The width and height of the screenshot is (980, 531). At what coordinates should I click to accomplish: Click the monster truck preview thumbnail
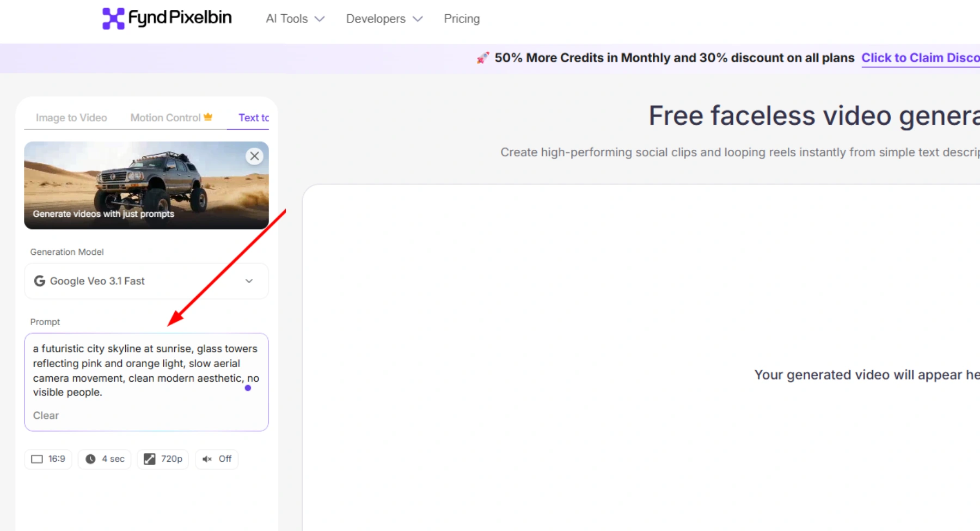tap(146, 185)
